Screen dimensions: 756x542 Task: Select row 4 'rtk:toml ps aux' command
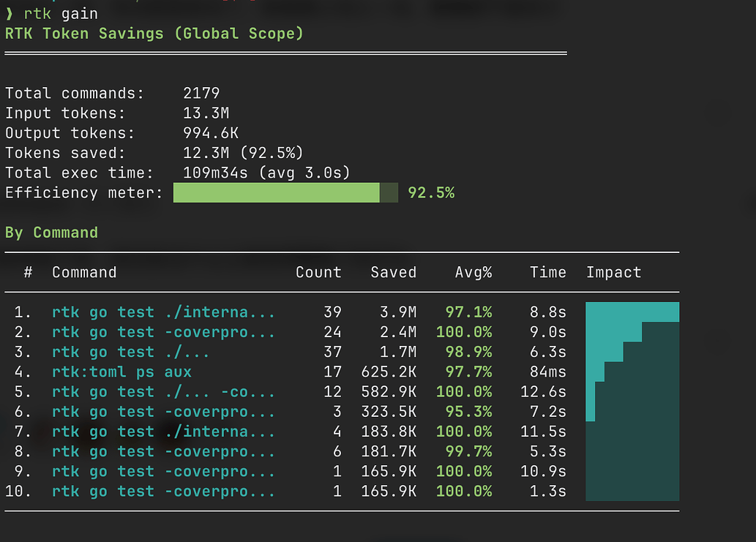coord(121,372)
